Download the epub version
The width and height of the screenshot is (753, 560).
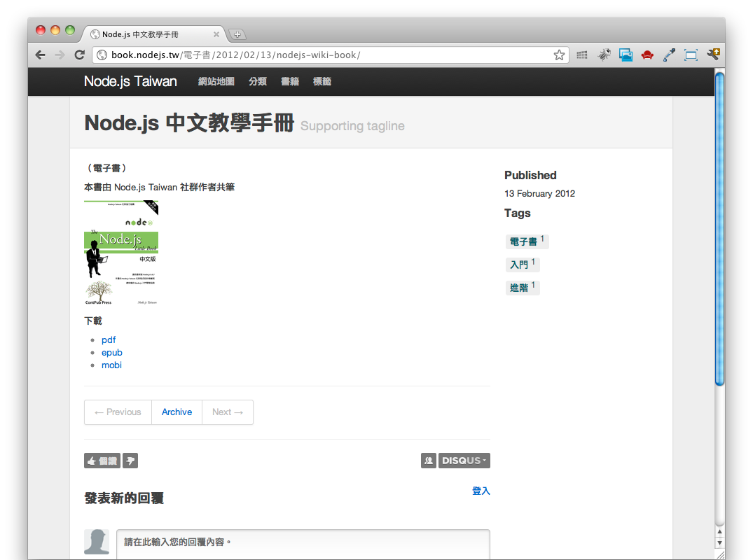(x=112, y=352)
